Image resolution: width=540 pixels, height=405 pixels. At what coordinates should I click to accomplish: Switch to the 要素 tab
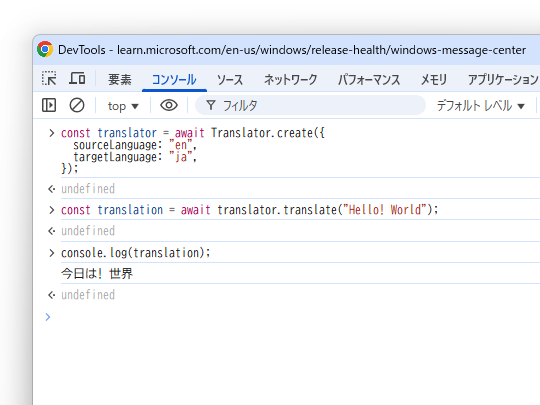[120, 80]
